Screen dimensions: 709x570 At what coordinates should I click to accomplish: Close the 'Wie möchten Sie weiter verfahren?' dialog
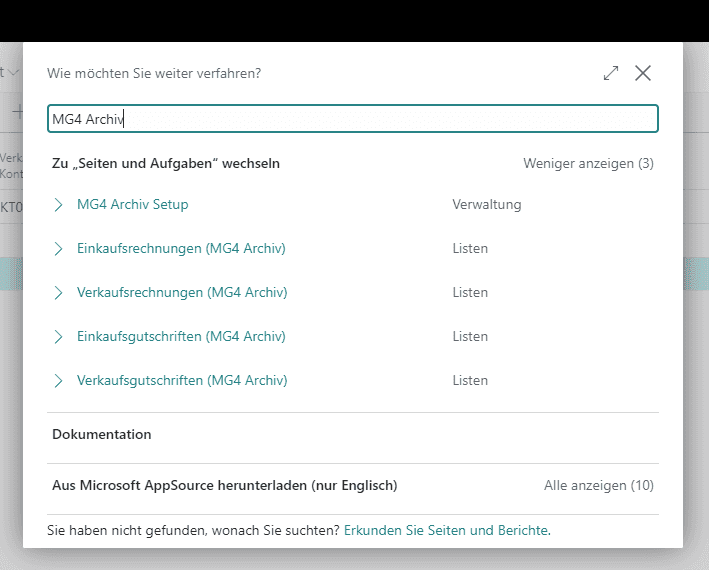click(643, 73)
